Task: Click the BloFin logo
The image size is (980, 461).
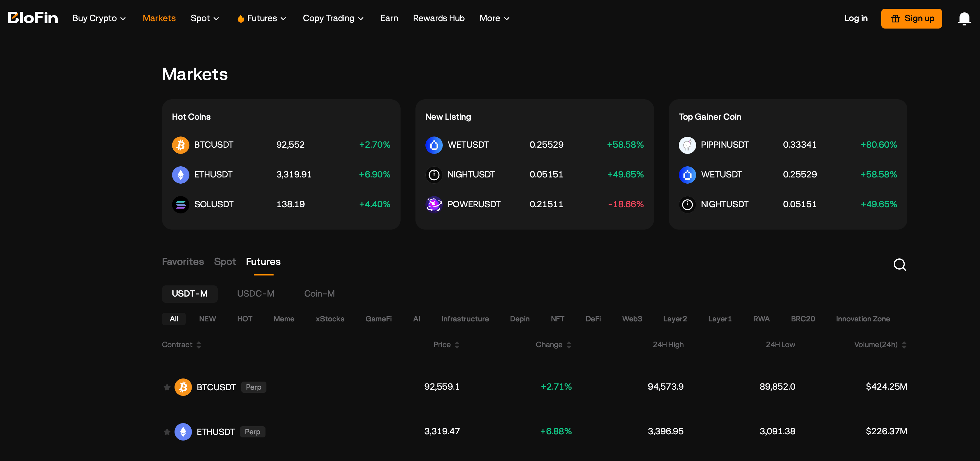Action: click(x=33, y=17)
